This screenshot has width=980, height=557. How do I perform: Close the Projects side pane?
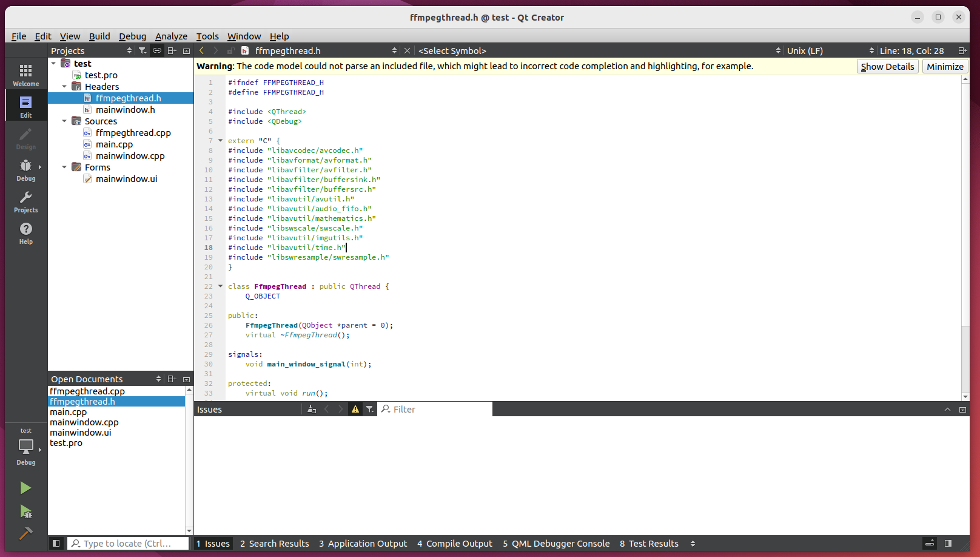tap(187, 51)
